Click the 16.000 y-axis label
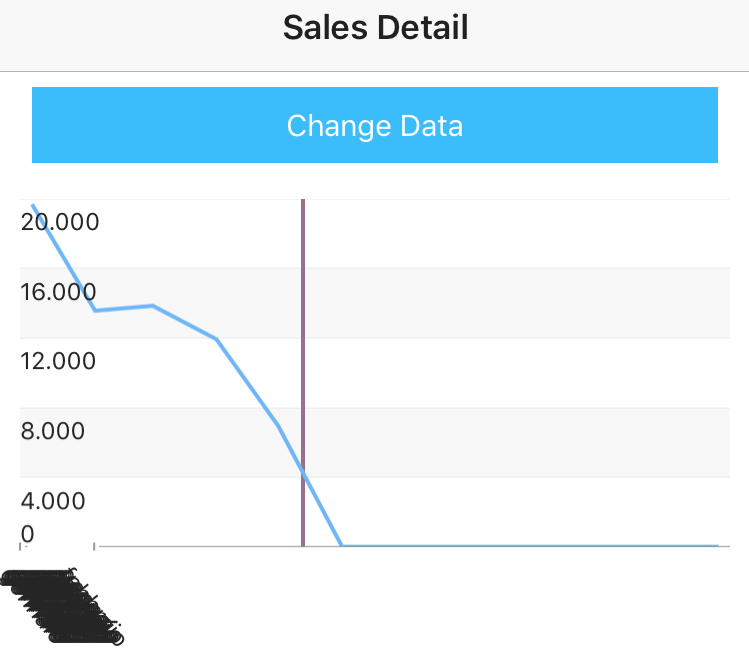The height and width of the screenshot is (666, 749). 59,292
